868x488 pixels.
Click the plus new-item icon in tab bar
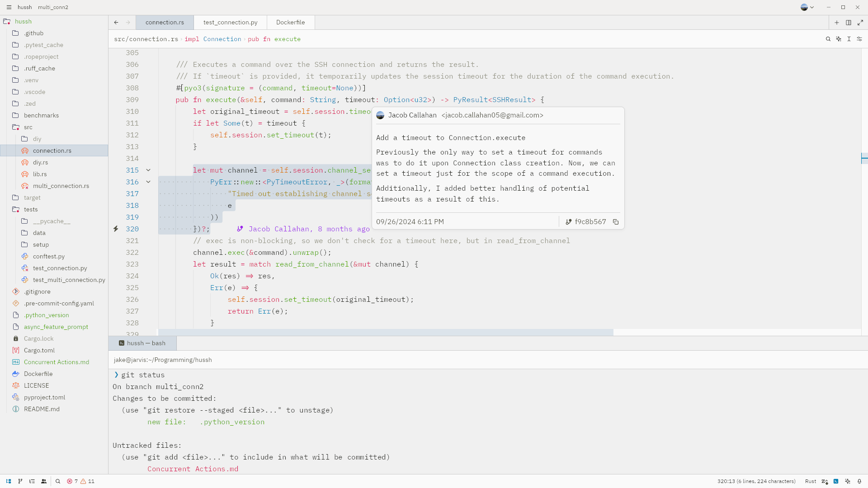837,23
